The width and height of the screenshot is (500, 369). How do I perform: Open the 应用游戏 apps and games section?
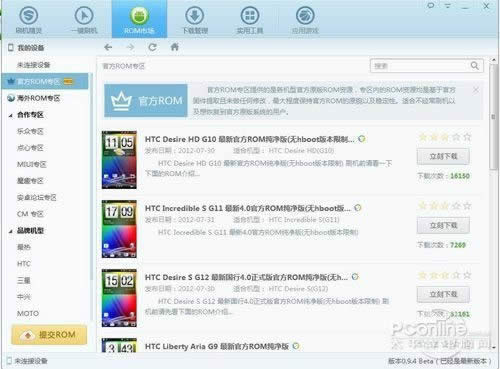click(305, 19)
